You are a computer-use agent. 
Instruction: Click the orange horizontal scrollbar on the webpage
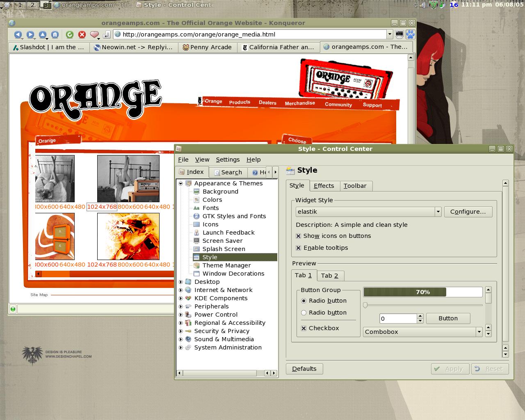[x=105, y=274]
